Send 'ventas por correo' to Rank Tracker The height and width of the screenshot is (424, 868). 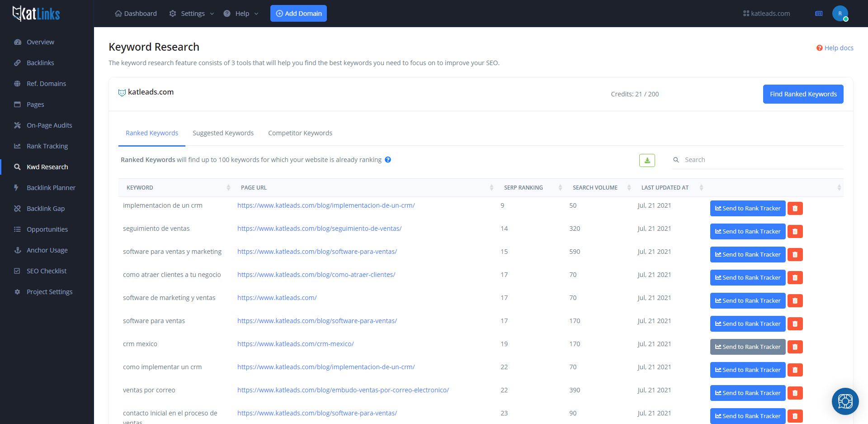[x=748, y=393]
